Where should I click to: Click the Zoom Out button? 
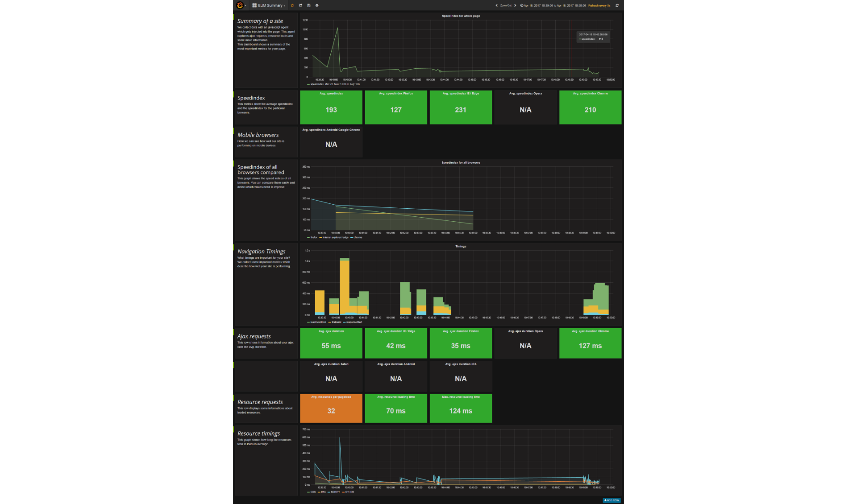506,5
